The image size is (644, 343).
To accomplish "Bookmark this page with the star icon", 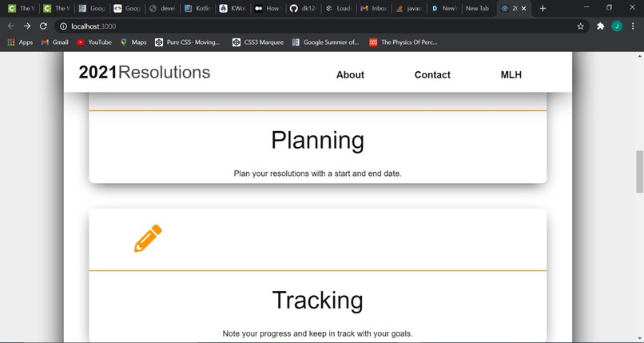I will (x=580, y=26).
